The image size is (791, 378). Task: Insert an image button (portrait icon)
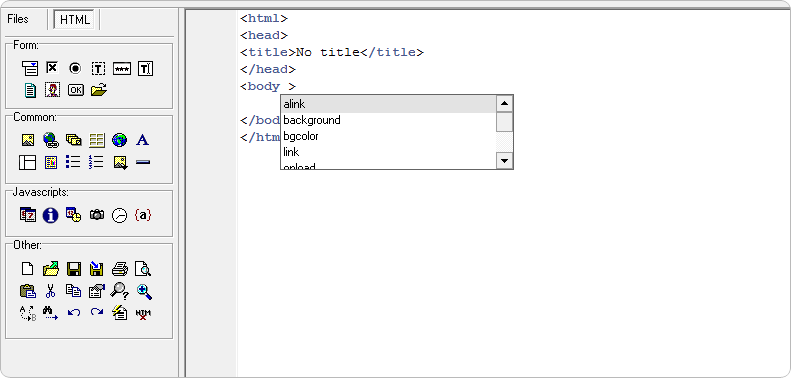click(x=52, y=90)
